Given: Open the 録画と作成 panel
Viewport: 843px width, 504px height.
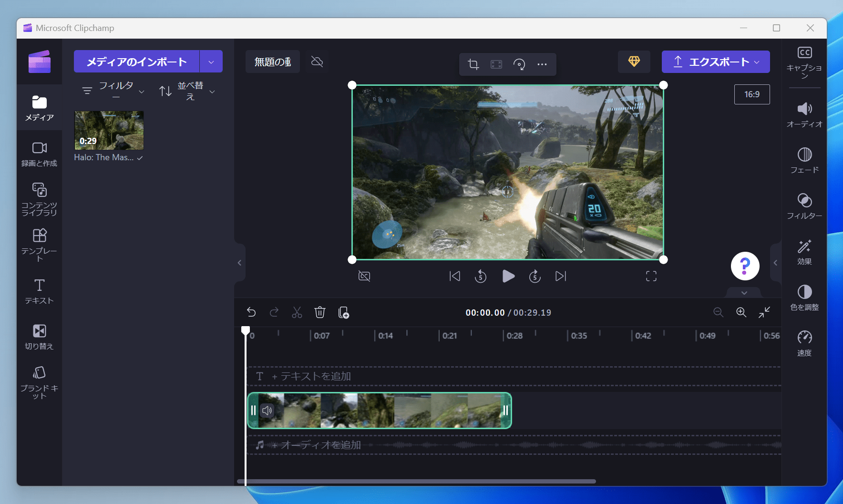Looking at the screenshot, I should click(39, 154).
